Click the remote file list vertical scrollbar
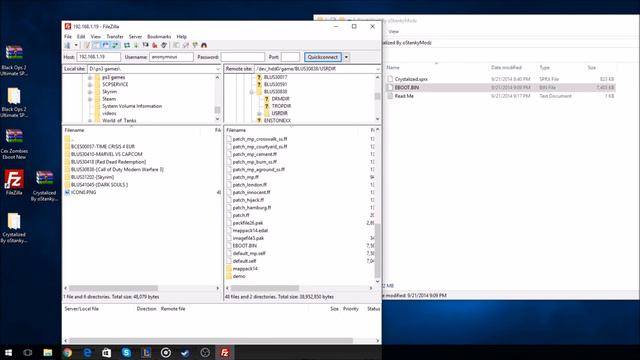Image resolution: width=640 pixels, height=360 pixels. [x=377, y=250]
